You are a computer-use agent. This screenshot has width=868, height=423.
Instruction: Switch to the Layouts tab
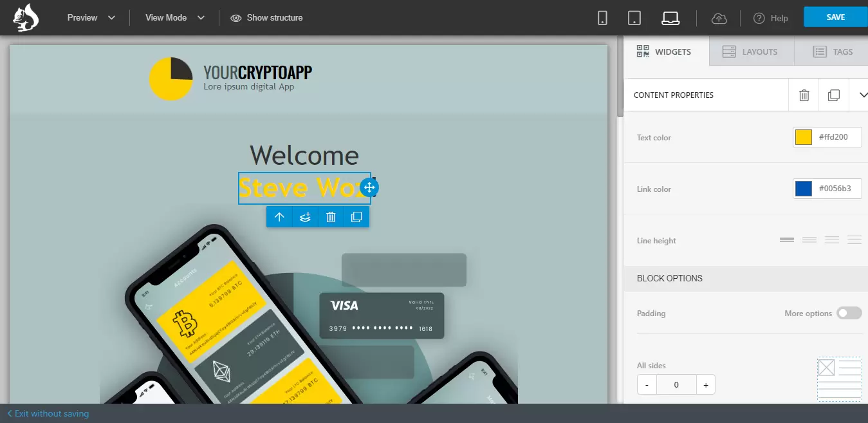click(x=751, y=52)
